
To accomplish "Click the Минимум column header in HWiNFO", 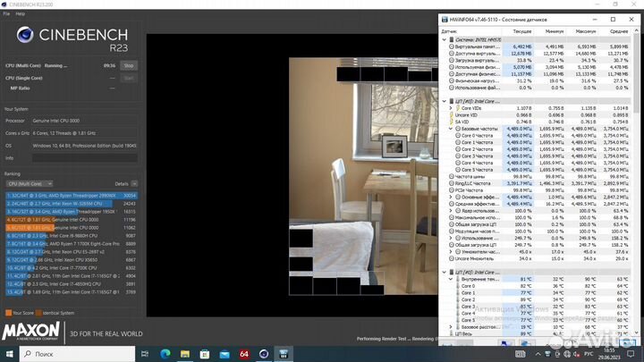I will (x=551, y=31).
